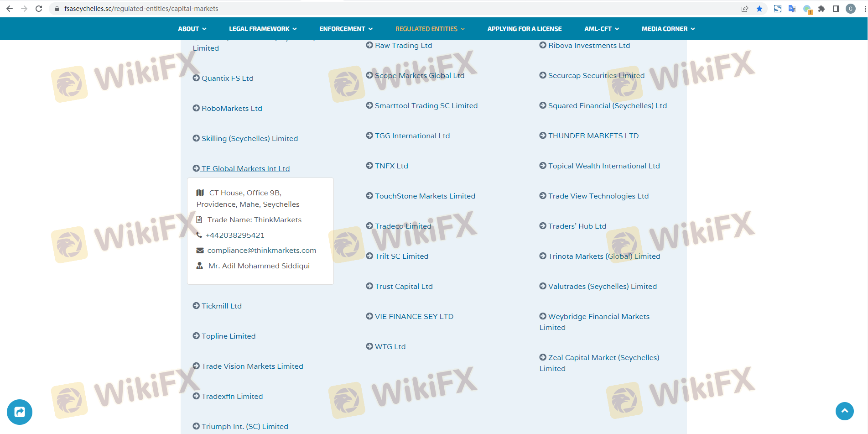The height and width of the screenshot is (434, 868).
Task: Expand the ABOUT dropdown menu
Action: 192,29
